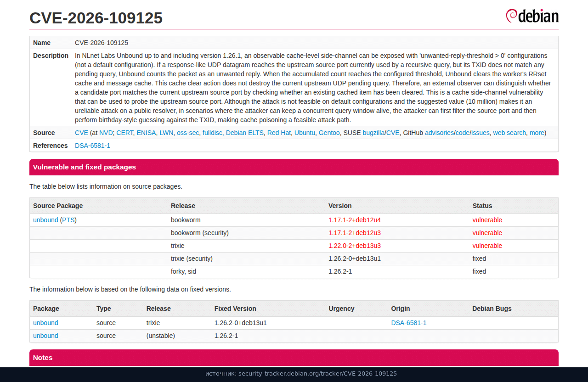Click the web search link
This screenshot has height=382, width=588.
point(509,133)
